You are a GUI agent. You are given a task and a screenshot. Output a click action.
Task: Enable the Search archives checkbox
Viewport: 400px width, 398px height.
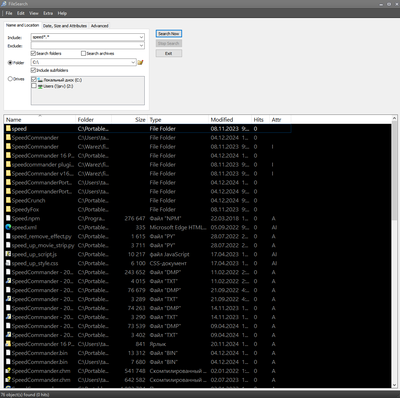click(84, 53)
